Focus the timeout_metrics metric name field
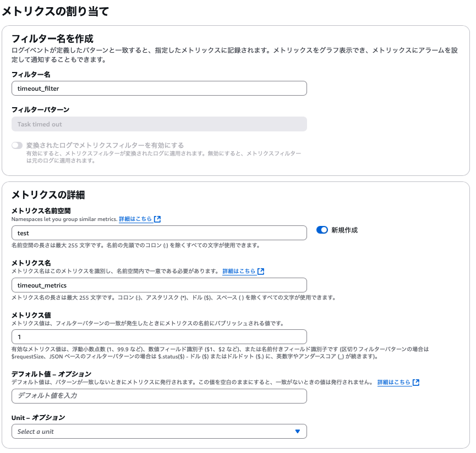476x453 pixels. [x=159, y=285]
